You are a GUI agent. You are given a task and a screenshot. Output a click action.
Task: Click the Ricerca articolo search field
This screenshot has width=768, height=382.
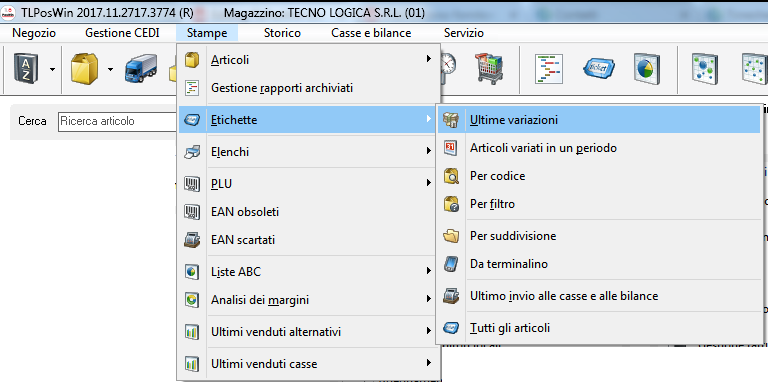pos(117,121)
